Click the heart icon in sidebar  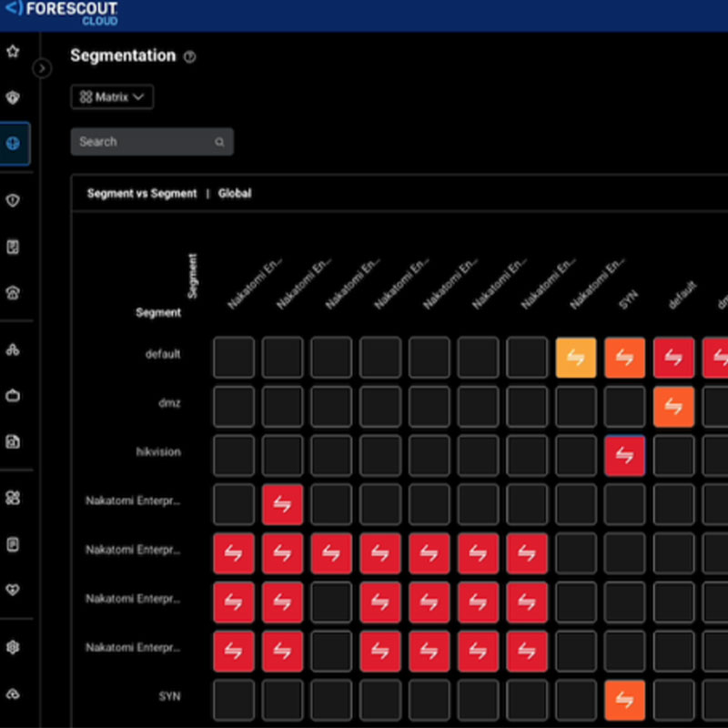pos(13,590)
